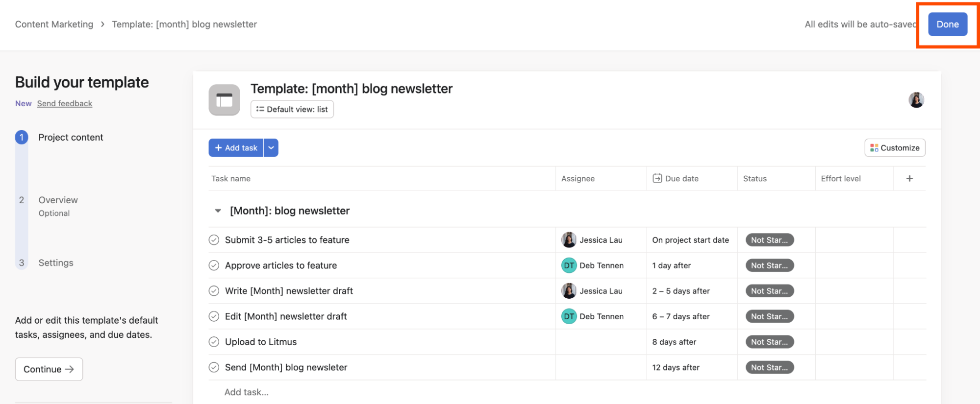Open status pill for Upload to Litmus

[x=770, y=342]
